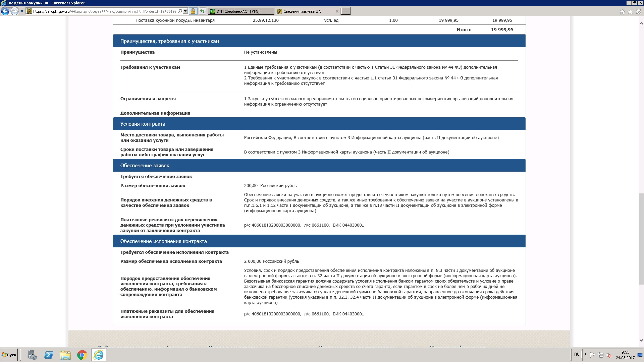Click the scroll down arrow
Viewport: 644px width, 362px height.
click(x=641, y=340)
